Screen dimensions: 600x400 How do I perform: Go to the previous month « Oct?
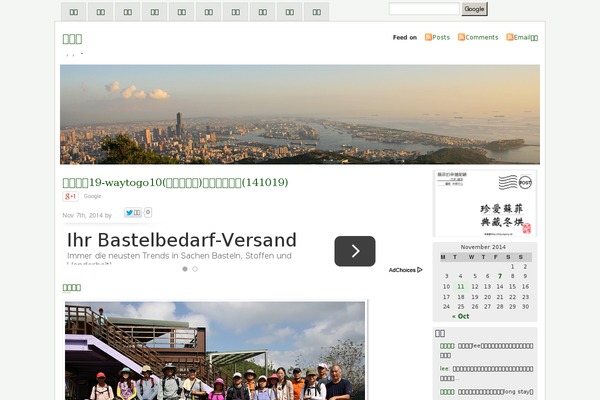[460, 316]
